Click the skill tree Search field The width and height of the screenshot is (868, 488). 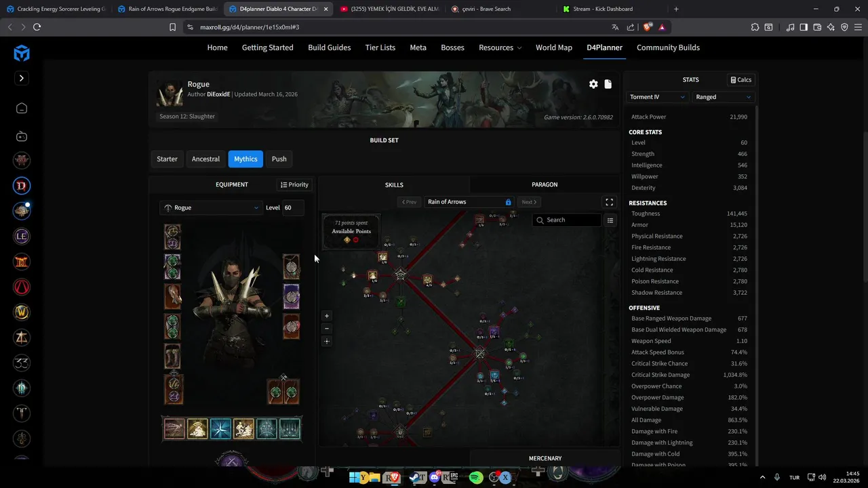(566, 220)
